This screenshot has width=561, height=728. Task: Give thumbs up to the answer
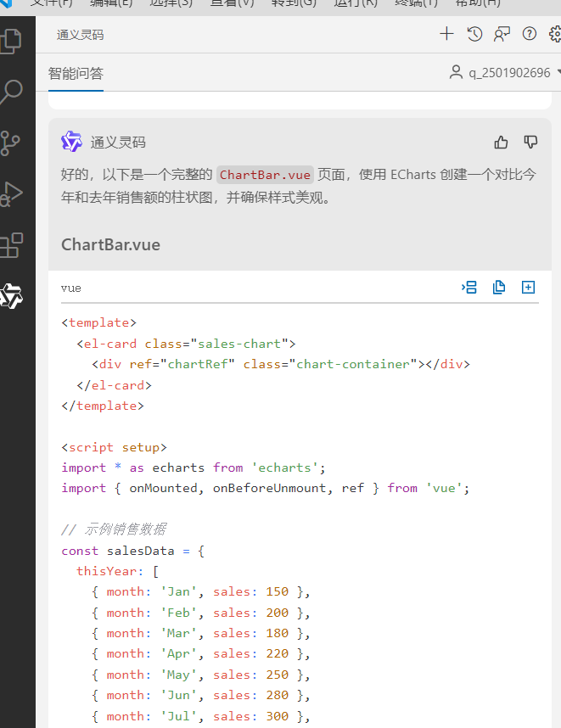[501, 142]
